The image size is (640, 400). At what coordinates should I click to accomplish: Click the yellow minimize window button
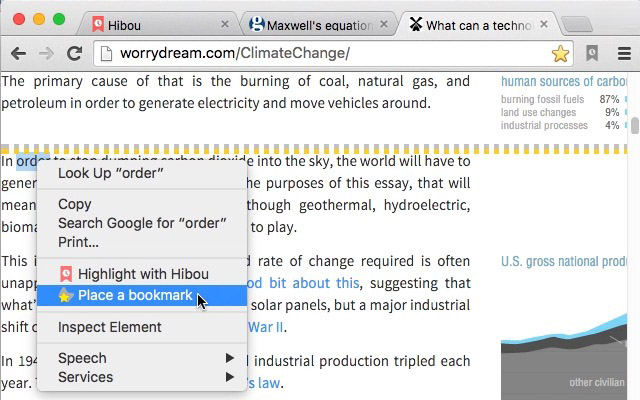tap(39, 19)
